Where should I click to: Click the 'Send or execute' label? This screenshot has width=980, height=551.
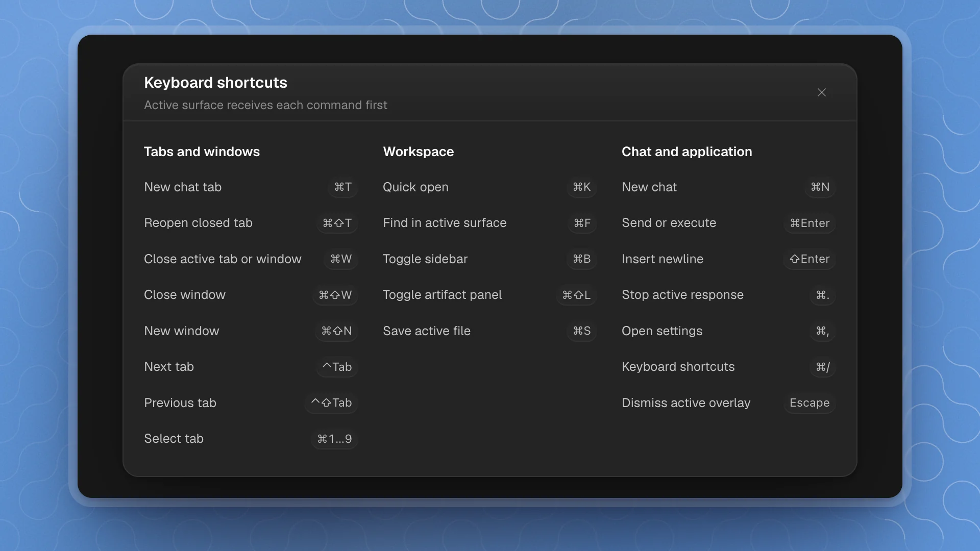tap(669, 223)
